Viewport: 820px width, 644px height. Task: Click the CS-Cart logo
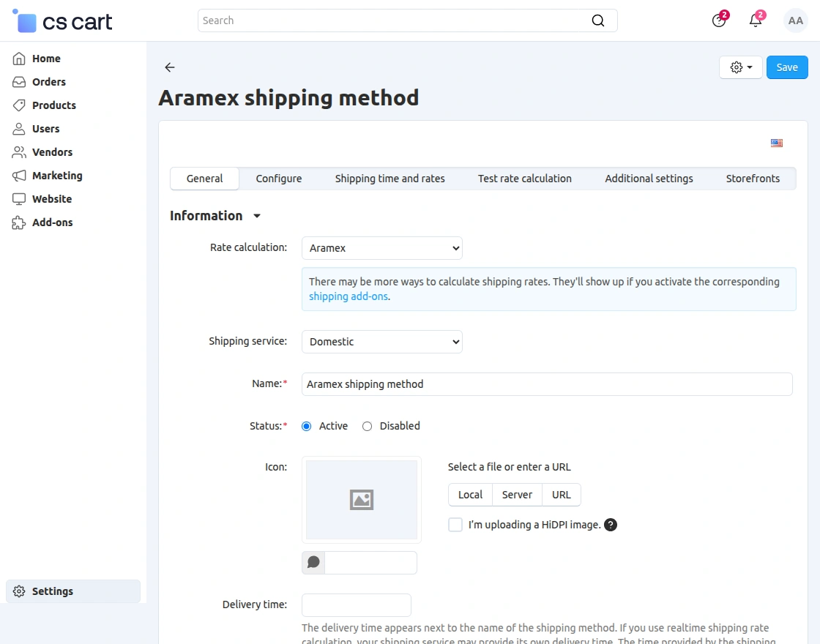(x=62, y=21)
